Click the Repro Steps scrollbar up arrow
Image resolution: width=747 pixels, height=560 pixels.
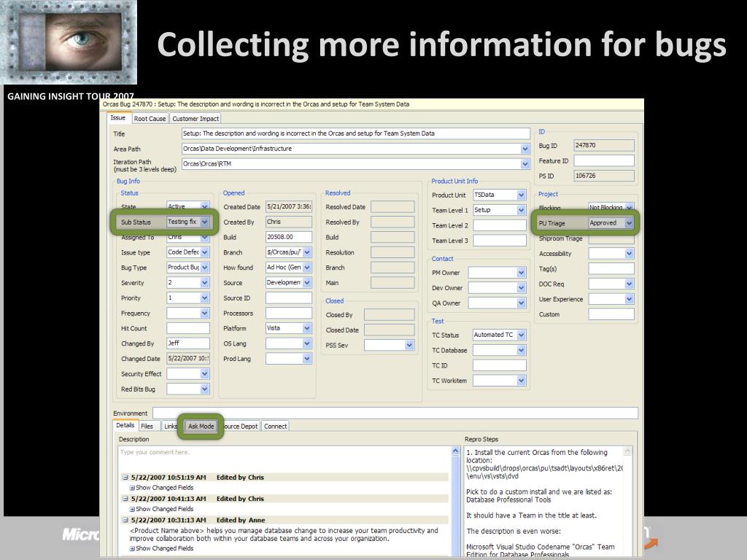point(627,451)
